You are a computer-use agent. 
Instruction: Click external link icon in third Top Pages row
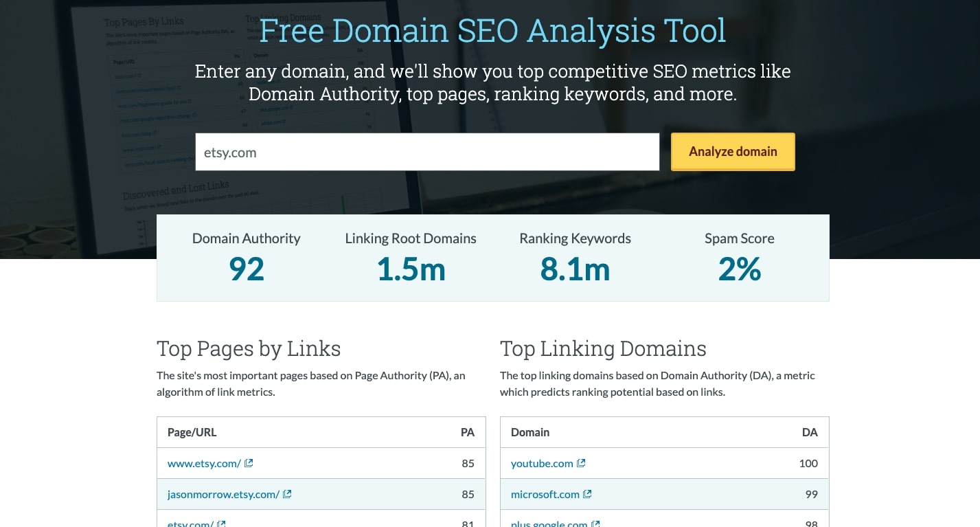point(222,524)
